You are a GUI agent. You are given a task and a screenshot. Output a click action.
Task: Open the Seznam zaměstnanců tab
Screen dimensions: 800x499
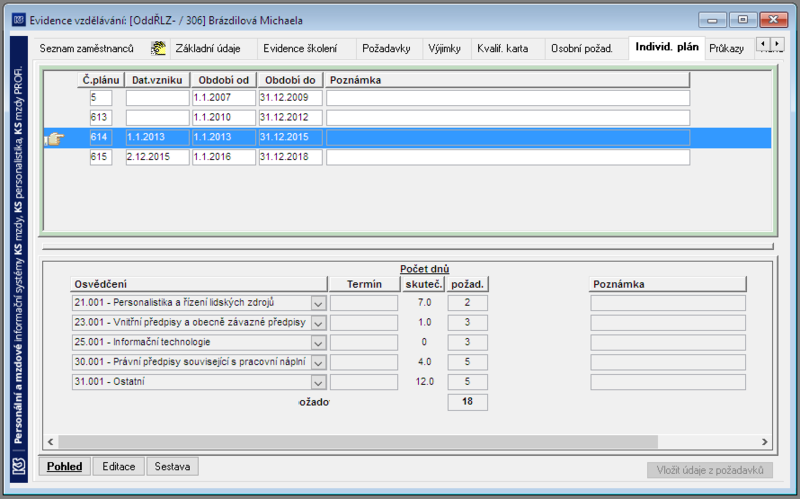[x=87, y=48]
